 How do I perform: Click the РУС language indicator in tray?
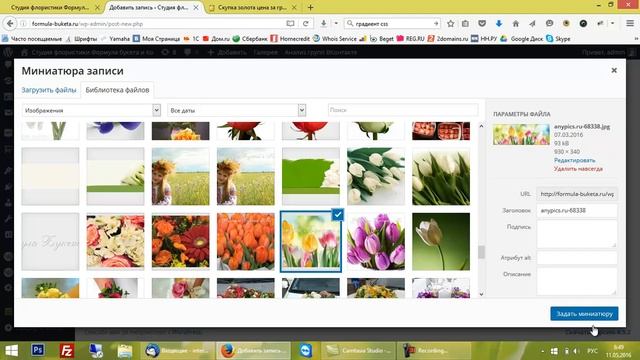click(592, 351)
